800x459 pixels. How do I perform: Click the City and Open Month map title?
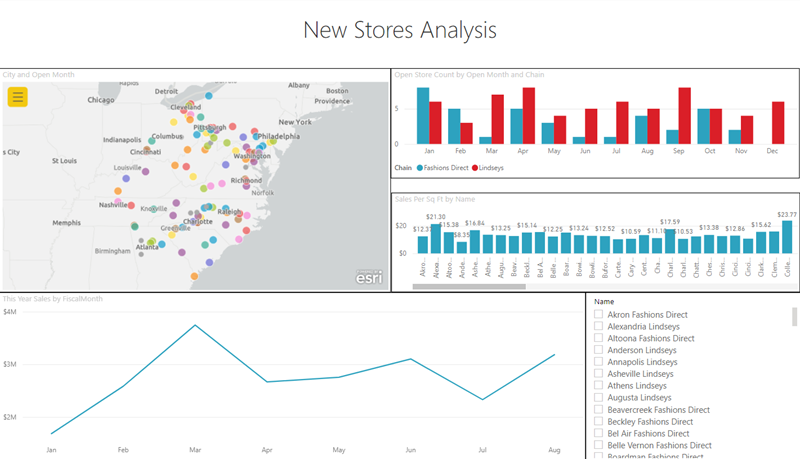[38, 74]
